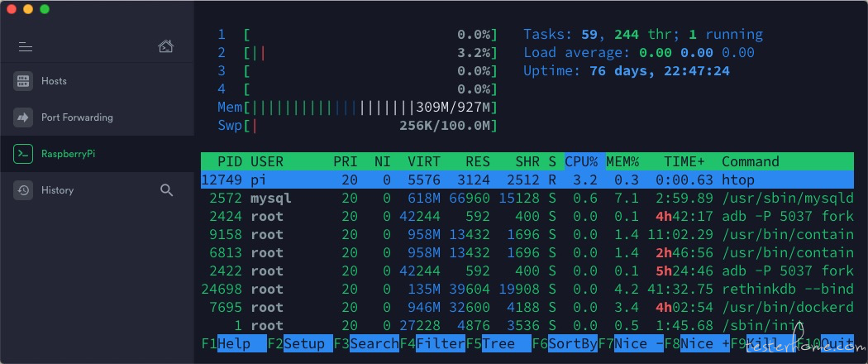Sort by the NI column header
The image size is (868, 364).
pos(383,161)
